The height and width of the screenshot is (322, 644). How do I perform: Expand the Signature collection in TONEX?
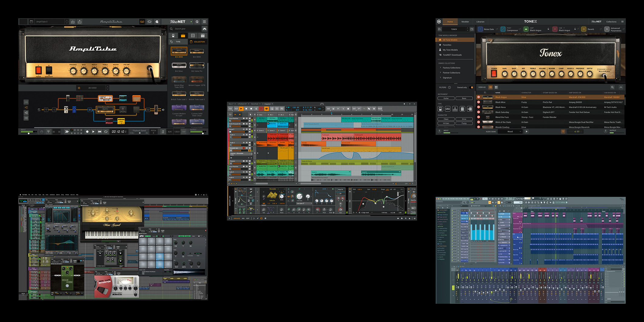(x=440, y=77)
